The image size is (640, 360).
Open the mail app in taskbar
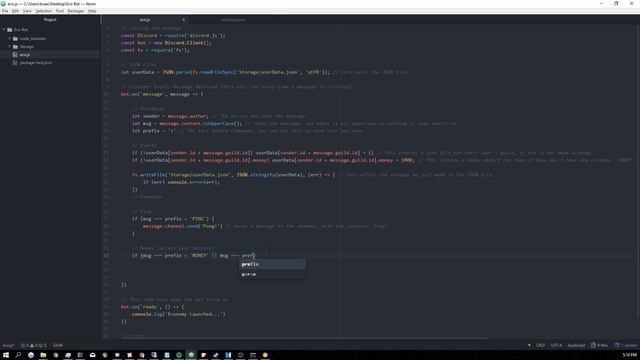93,355
